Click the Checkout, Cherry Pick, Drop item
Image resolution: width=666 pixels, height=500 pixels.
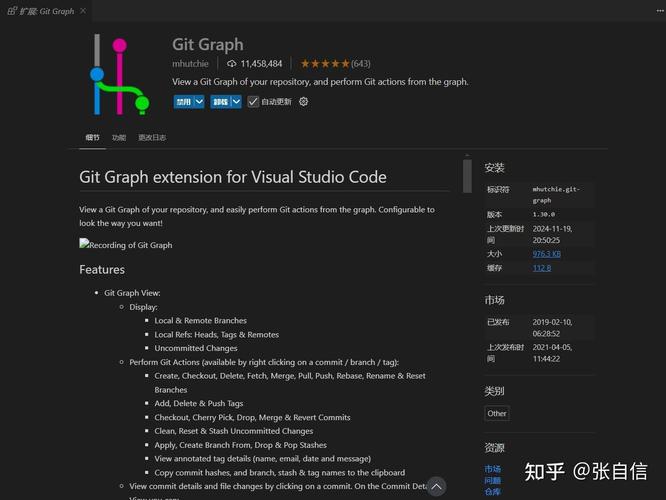point(252,417)
